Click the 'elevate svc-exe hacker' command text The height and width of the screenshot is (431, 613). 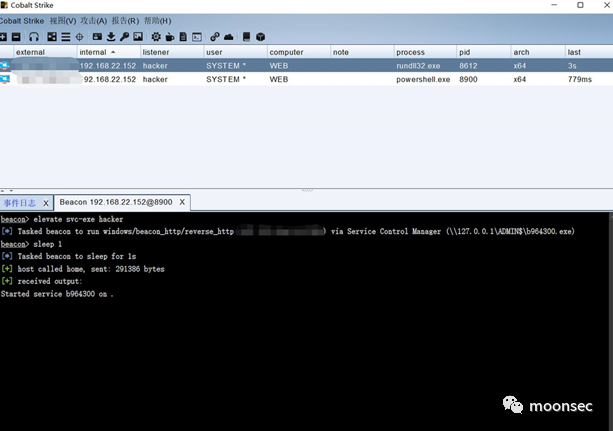pos(78,219)
